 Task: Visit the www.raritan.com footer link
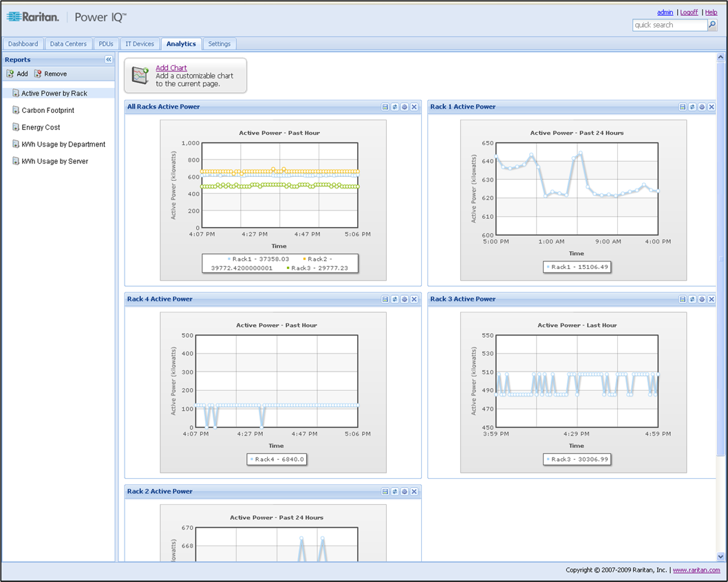point(696,570)
